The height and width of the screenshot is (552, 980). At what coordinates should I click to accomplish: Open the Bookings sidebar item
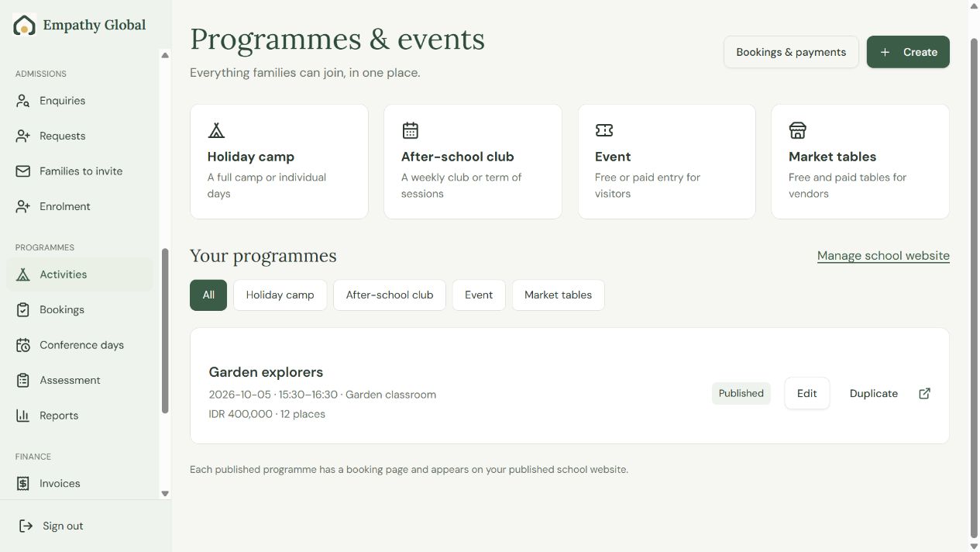click(x=80, y=310)
